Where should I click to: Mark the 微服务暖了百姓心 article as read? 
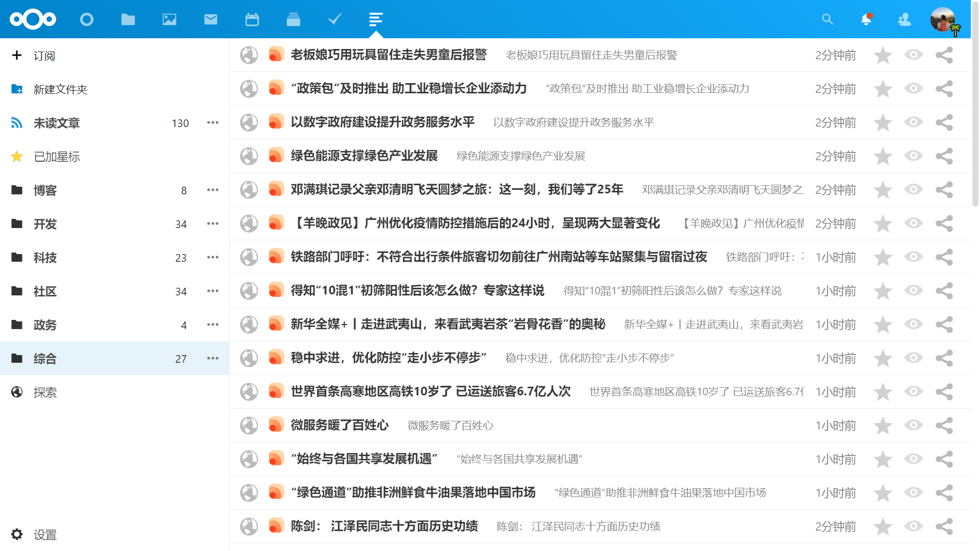913,425
